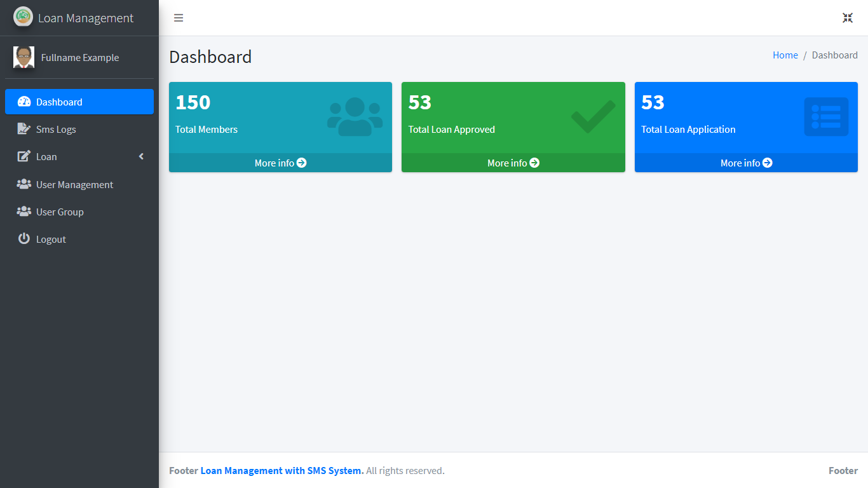Open the Loan menu item
Image resolution: width=868 pixels, height=488 pixels.
click(79, 156)
